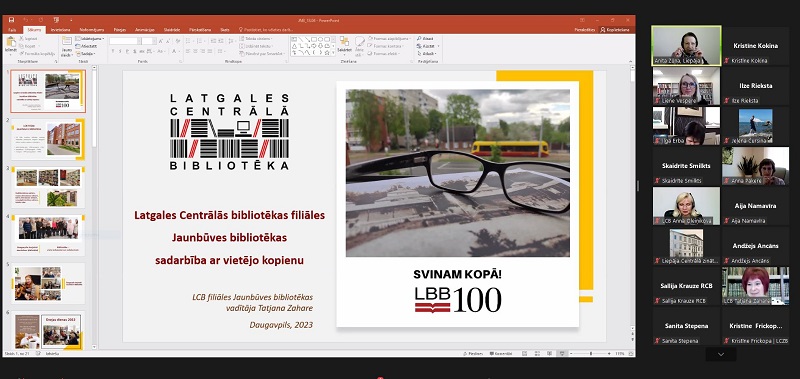Image resolution: width=800 pixels, height=379 pixels.
Task: Switch to normal view icon in status bar
Action: coord(524,353)
